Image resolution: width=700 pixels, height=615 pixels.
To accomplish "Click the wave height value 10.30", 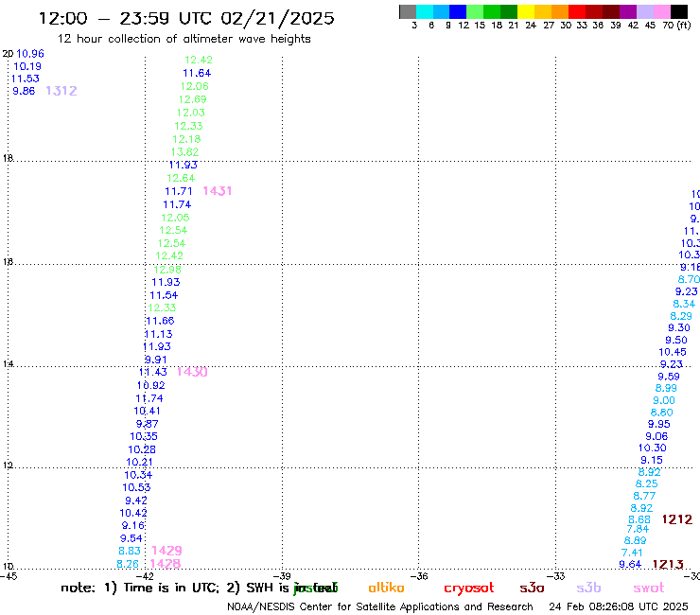I will 653,448.
